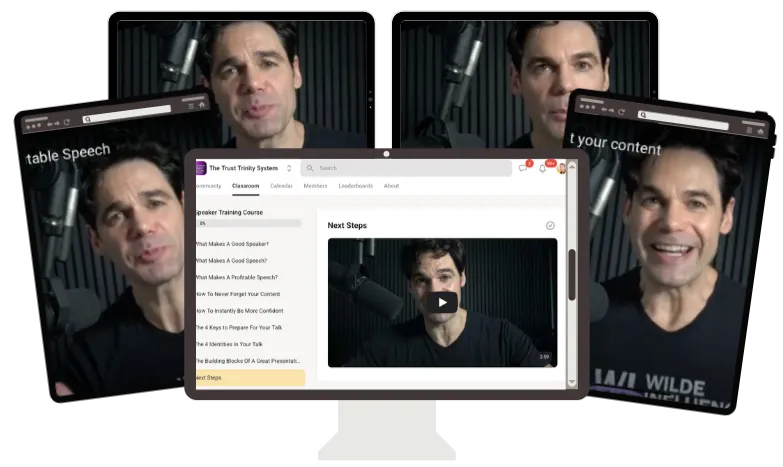783x467 pixels.
Task: Open hamburger menu in right tablet browser
Action: [x=749, y=130]
